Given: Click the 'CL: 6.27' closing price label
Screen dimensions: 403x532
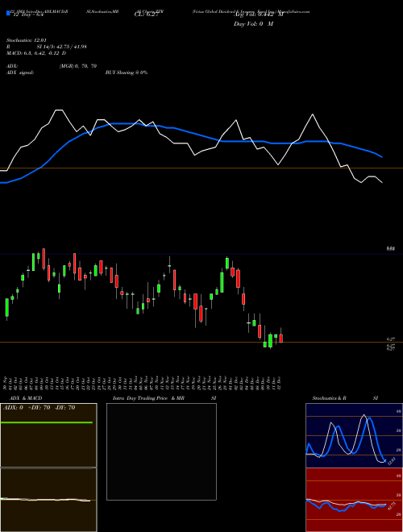Looking at the screenshot, I should pos(146,15).
